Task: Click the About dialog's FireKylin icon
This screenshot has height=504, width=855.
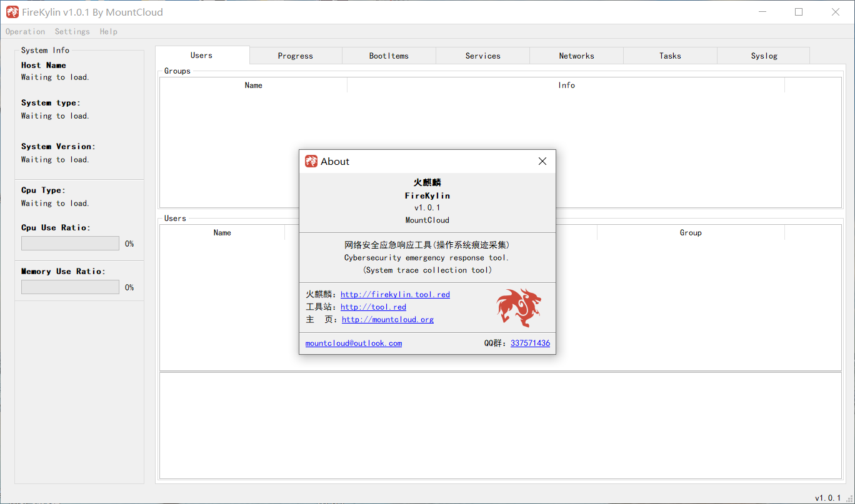Action: [311, 161]
